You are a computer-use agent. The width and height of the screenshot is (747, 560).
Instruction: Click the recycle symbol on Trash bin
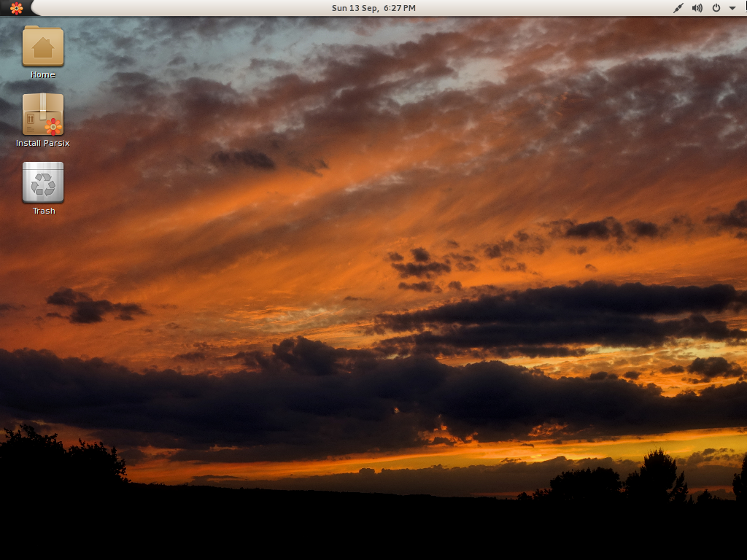[43, 185]
